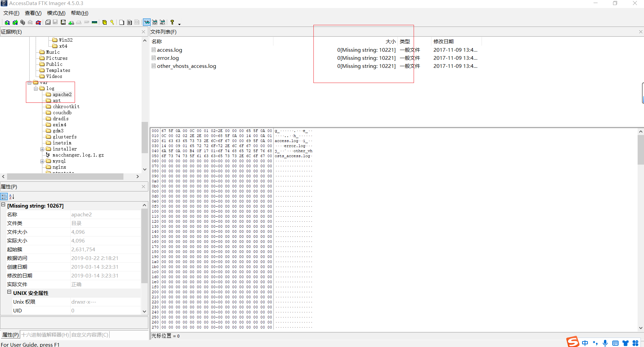This screenshot has width=644, height=347.
Task: Open the 模式(M) menu
Action: 56,13
